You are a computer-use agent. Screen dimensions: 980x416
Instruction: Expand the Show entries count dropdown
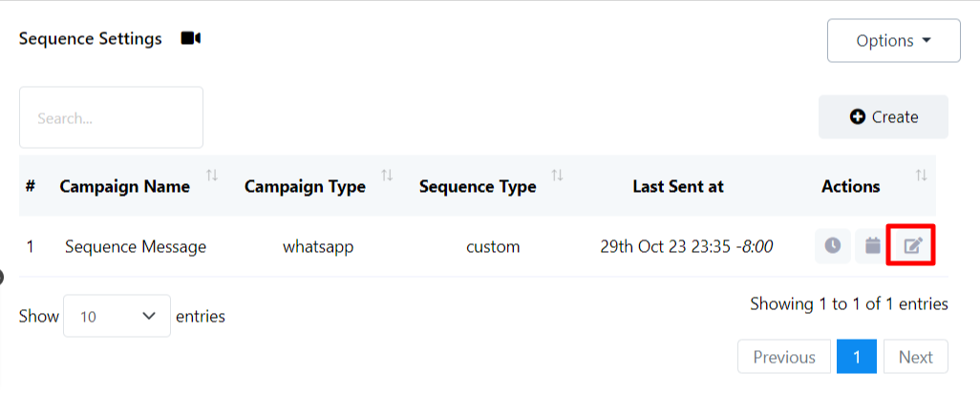(x=117, y=316)
